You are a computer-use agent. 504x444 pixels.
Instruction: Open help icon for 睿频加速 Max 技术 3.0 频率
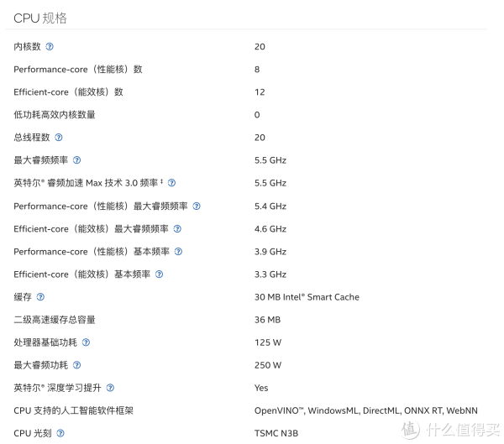[x=171, y=183]
